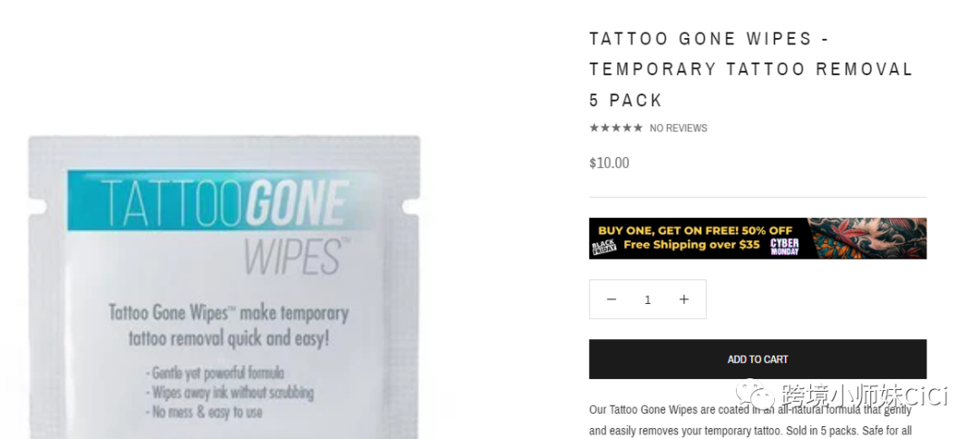This screenshot has height=439, width=980.
Task: Add the wipes to cart
Action: tap(758, 359)
